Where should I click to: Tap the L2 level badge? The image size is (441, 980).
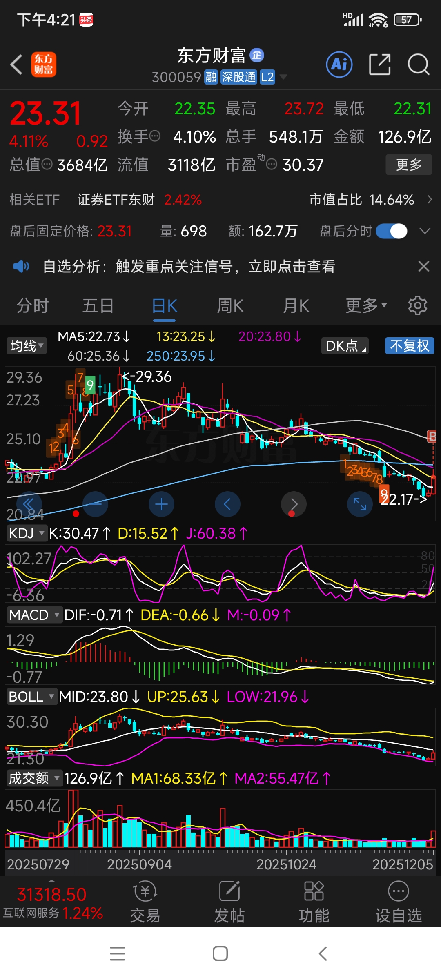(x=267, y=77)
